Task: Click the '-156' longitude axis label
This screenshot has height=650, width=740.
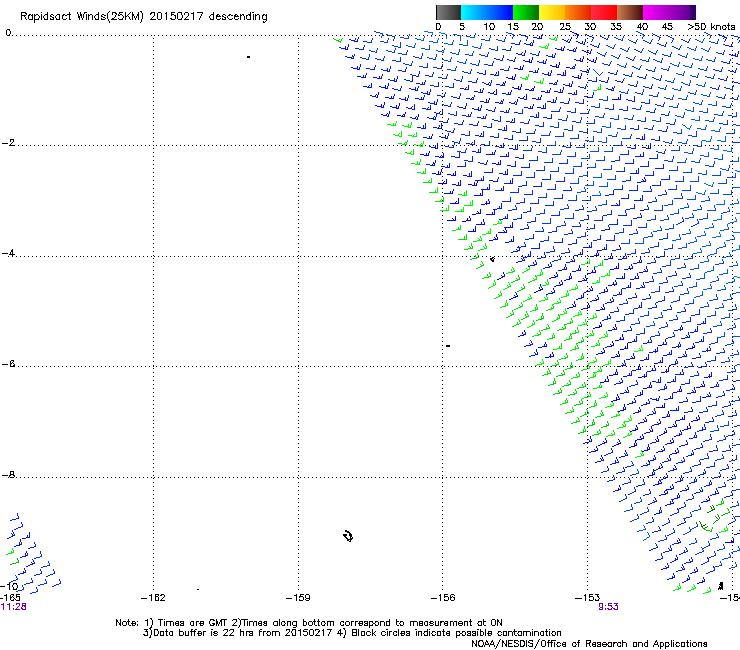Action: (x=443, y=598)
